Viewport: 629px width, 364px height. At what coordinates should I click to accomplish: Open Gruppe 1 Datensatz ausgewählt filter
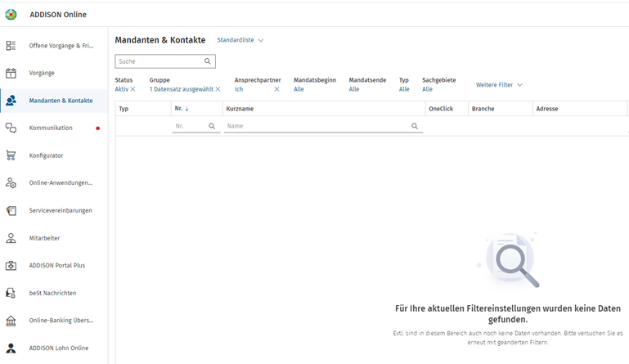click(x=182, y=89)
